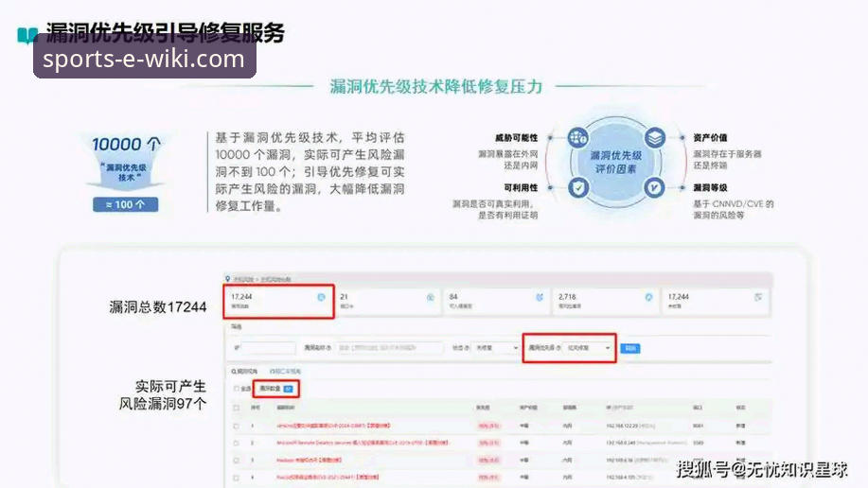Viewport: 868px width, 488px height.
Task: Switch to the blue tab next to 漏洞视角
Action: point(285,372)
